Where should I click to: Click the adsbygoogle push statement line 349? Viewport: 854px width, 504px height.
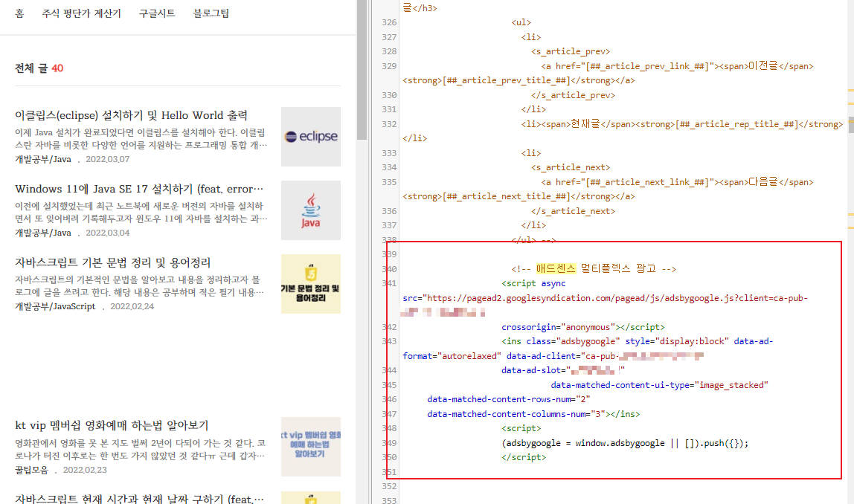(x=625, y=443)
